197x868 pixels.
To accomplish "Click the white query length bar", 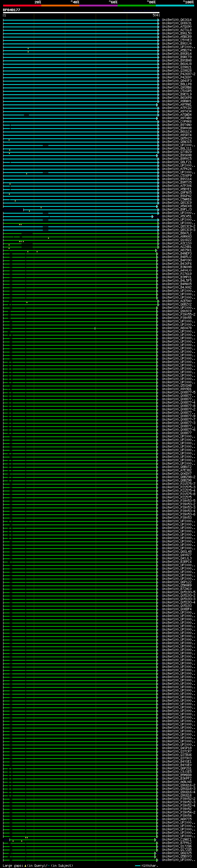I will 81,12.
